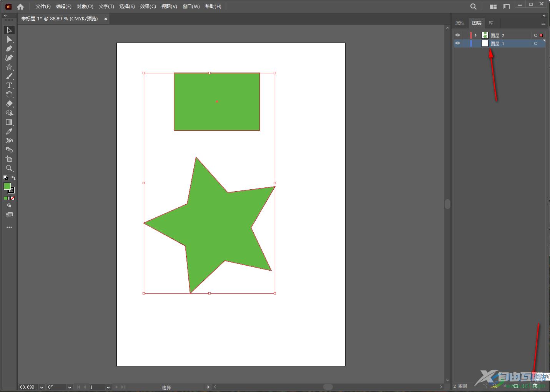Select the Direct Selection tool

click(x=9, y=39)
